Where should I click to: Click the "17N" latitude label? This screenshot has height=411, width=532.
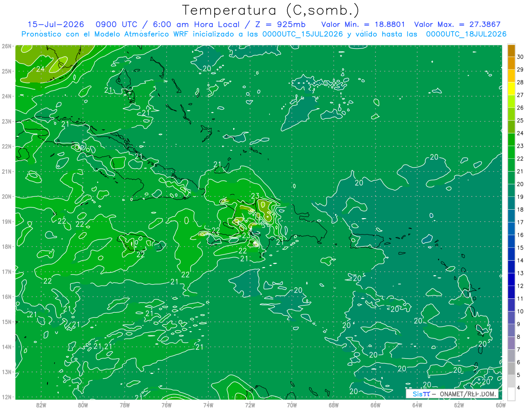[7, 271]
